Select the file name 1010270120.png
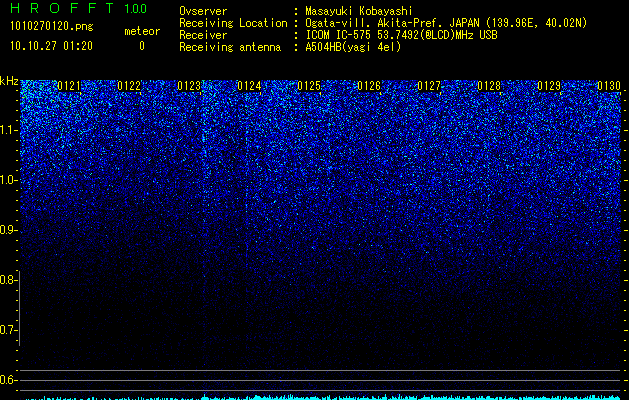 52,27
